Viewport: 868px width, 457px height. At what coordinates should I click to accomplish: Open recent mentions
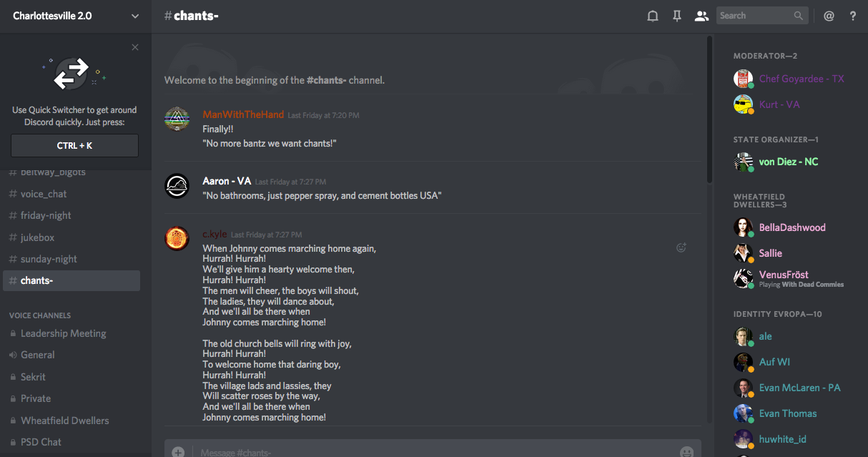pyautogui.click(x=829, y=16)
